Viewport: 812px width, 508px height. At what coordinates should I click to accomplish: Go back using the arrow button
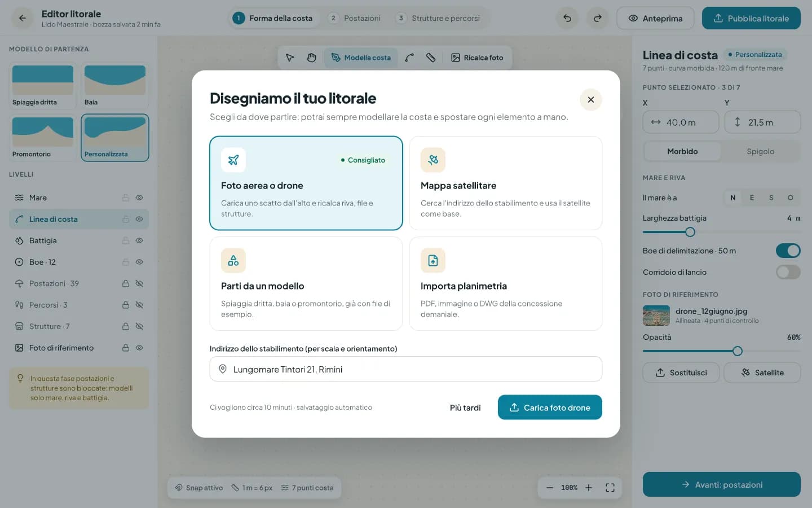point(23,18)
